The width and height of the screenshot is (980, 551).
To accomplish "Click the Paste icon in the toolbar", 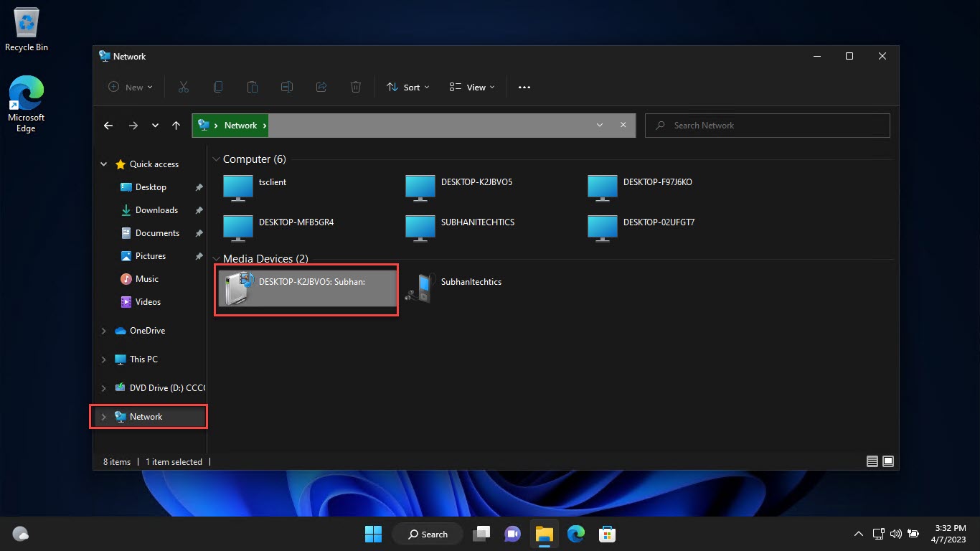I will 253,87.
